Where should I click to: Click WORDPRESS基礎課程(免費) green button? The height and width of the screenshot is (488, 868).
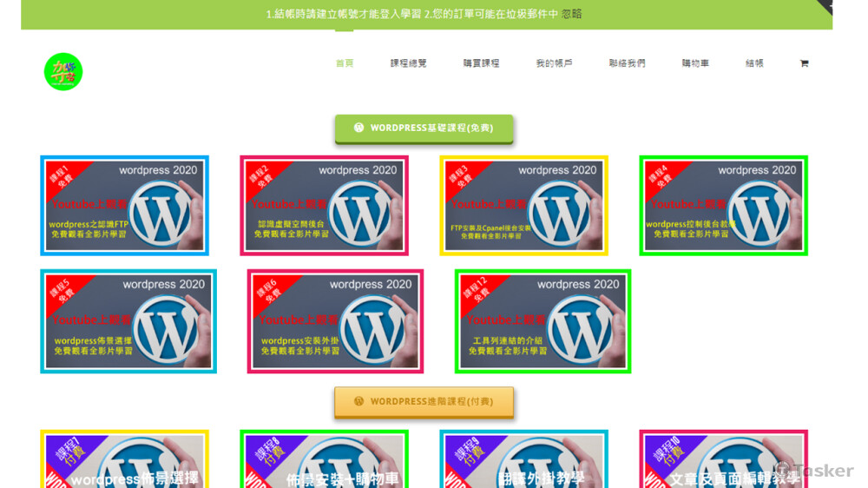tap(424, 128)
